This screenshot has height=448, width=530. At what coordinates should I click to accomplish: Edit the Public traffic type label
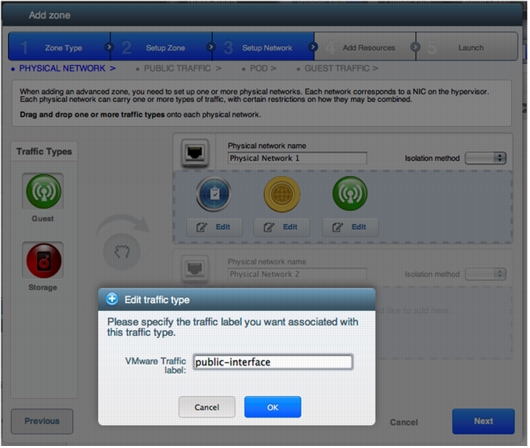(x=282, y=227)
